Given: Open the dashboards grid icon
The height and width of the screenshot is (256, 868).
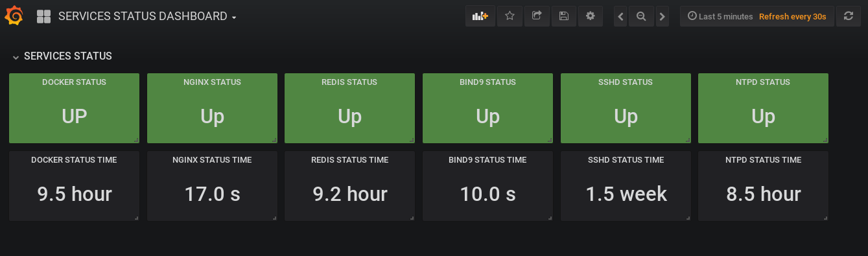Looking at the screenshot, I should 44,17.
